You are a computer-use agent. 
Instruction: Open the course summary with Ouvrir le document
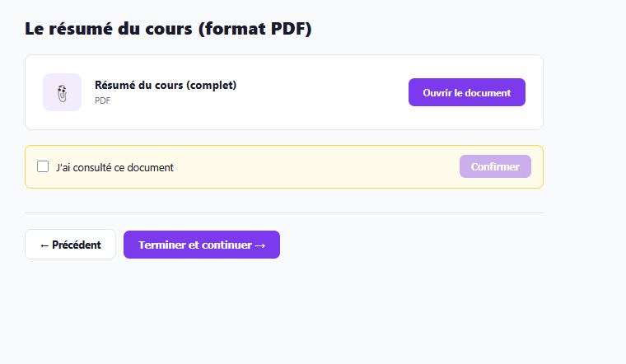pyautogui.click(x=467, y=92)
